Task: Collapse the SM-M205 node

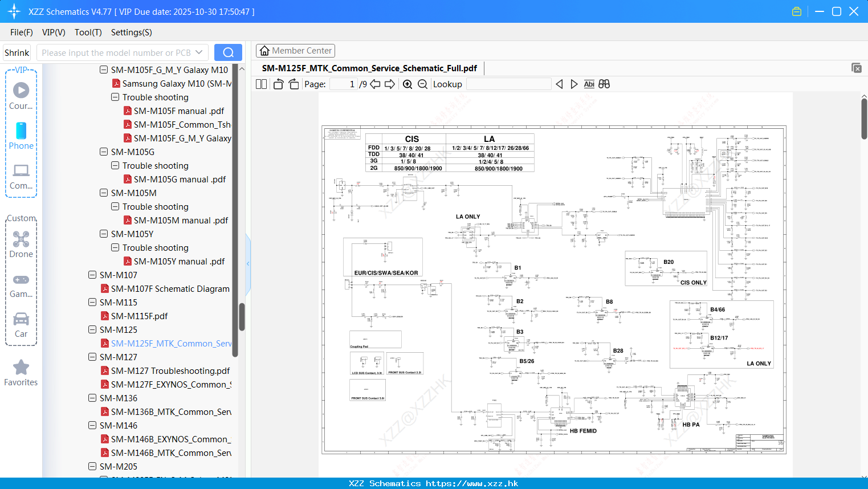Action: point(92,467)
